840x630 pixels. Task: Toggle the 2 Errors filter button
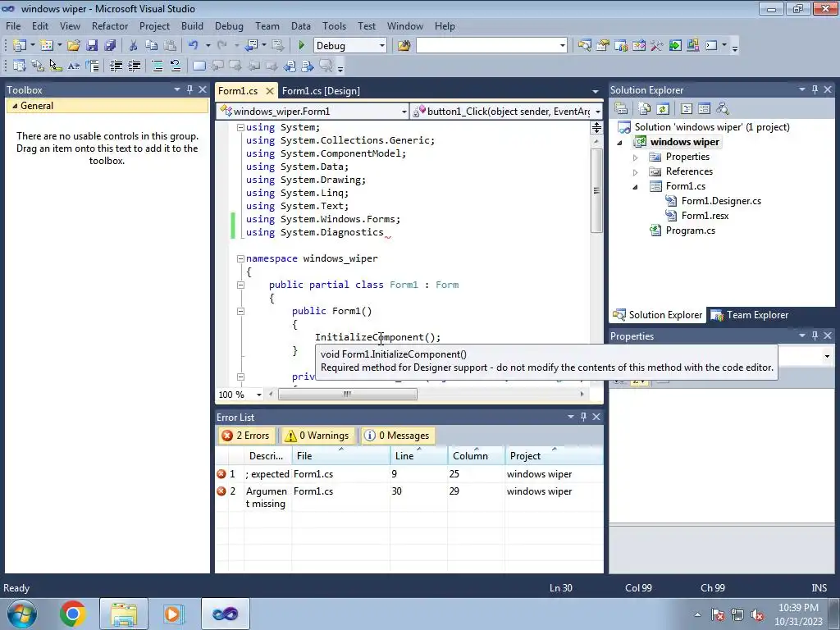(x=246, y=436)
